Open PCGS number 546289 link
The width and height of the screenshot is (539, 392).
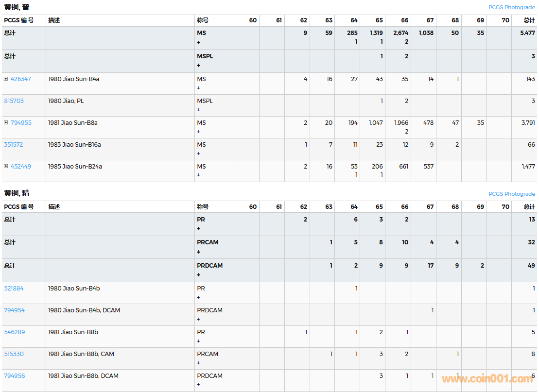click(x=14, y=332)
